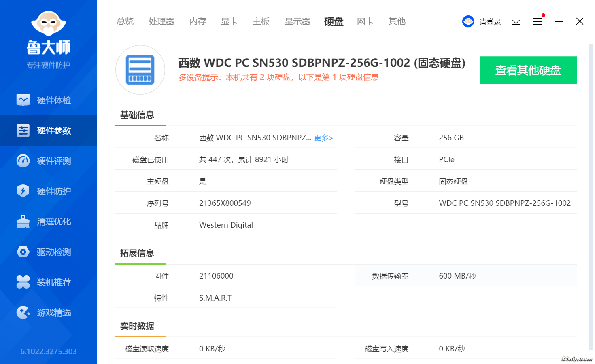
Task: Open the hamburger main menu
Action: pyautogui.click(x=537, y=21)
